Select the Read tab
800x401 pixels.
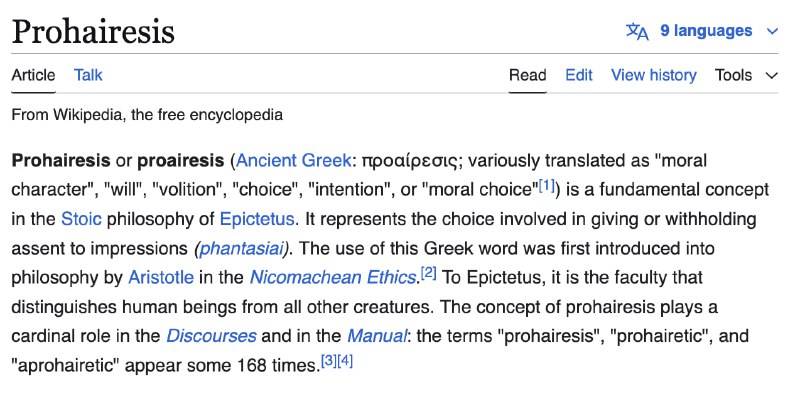pyautogui.click(x=528, y=75)
